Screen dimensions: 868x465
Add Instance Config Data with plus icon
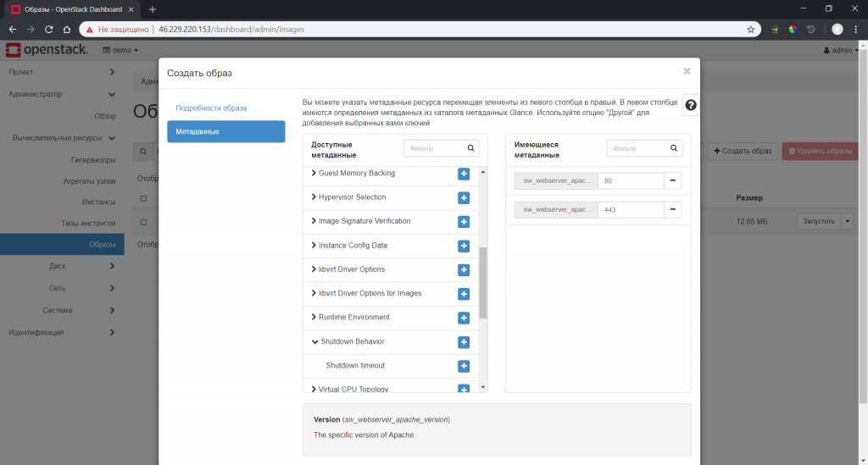[464, 246]
